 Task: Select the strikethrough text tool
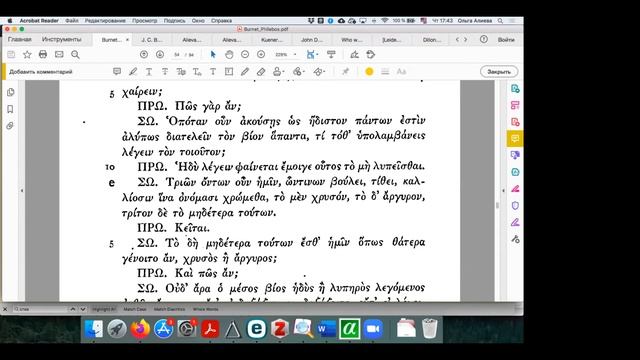point(165,71)
